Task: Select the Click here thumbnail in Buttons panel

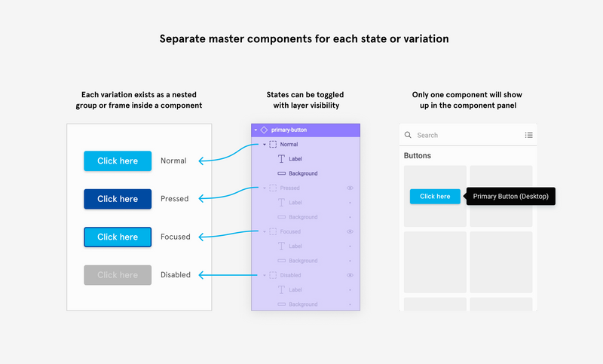Action: [435, 196]
